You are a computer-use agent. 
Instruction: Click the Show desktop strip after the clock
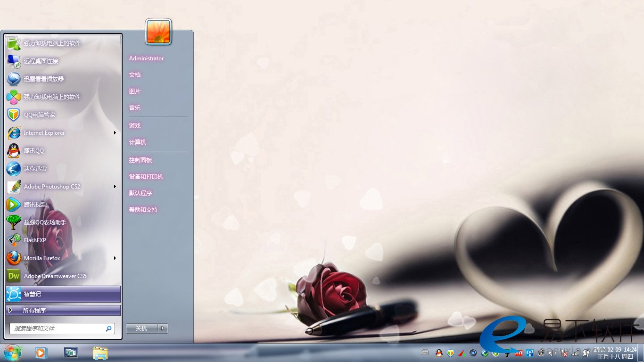[641, 353]
